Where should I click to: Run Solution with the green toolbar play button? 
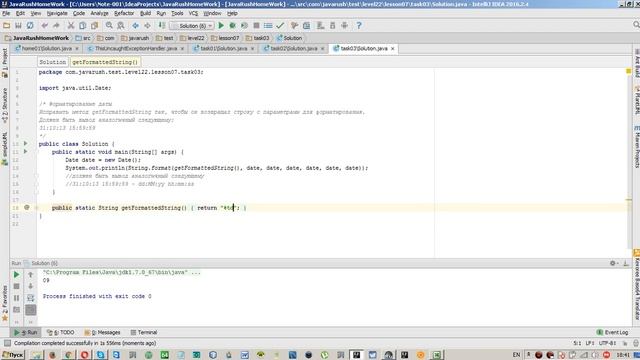coord(221,25)
